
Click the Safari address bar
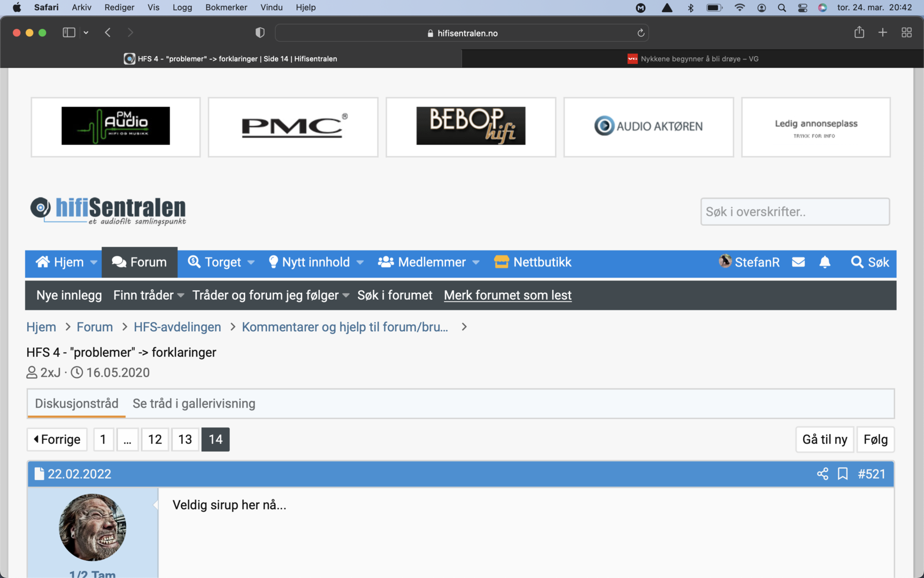click(462, 33)
